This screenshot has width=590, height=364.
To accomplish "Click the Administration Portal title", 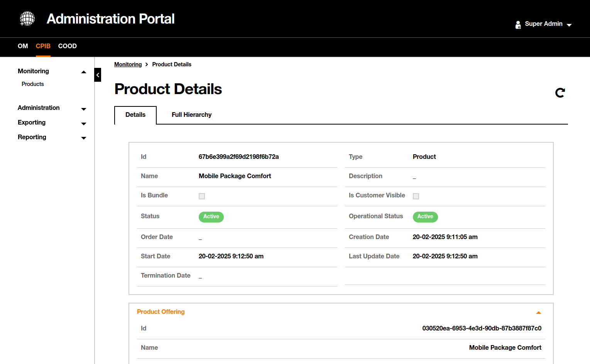I will click(x=111, y=19).
